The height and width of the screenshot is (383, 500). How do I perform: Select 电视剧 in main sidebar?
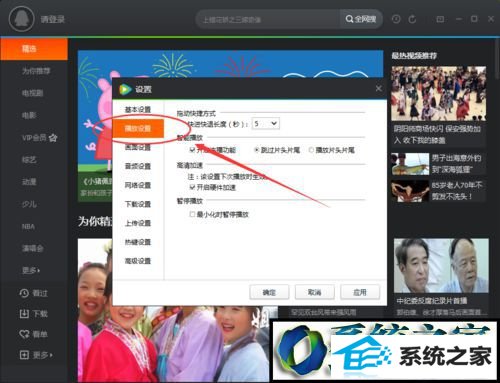pyautogui.click(x=34, y=93)
